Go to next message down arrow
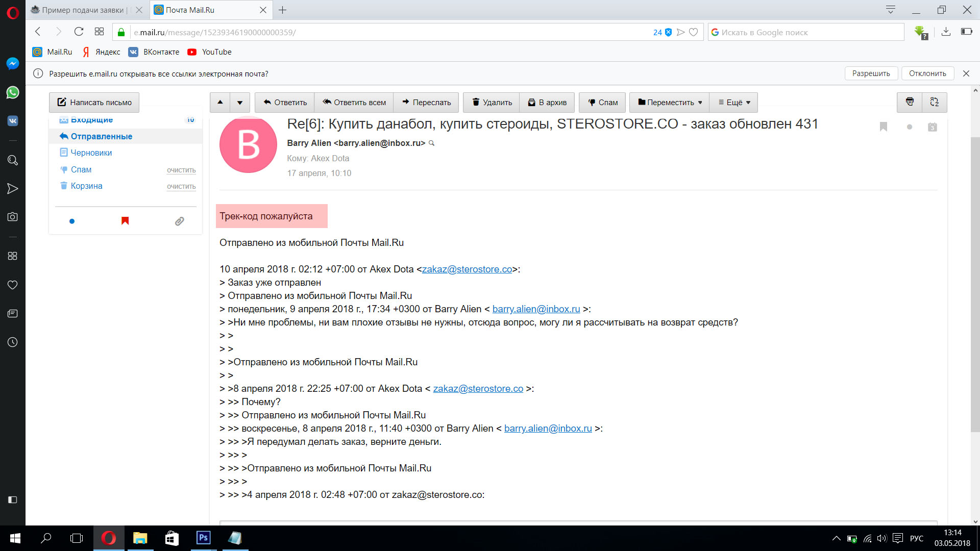The image size is (980, 551). [239, 102]
